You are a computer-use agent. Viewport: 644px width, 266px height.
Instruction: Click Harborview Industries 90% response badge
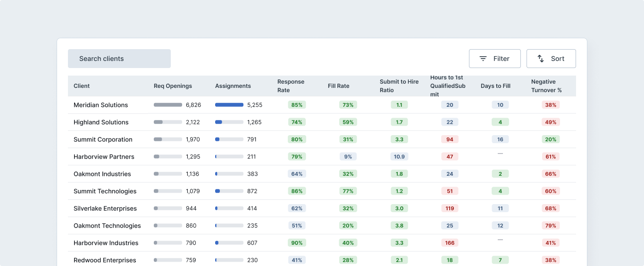[297, 243]
